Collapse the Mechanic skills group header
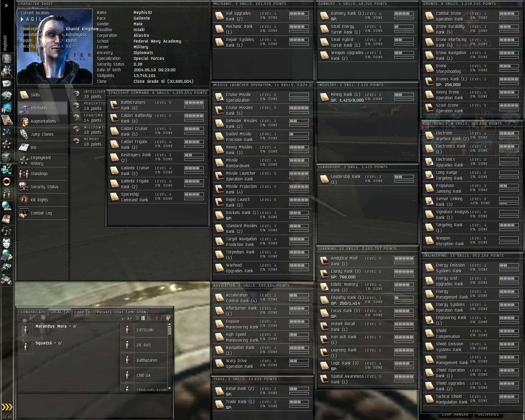Viewport: 525px width, 420px height. 263,4
